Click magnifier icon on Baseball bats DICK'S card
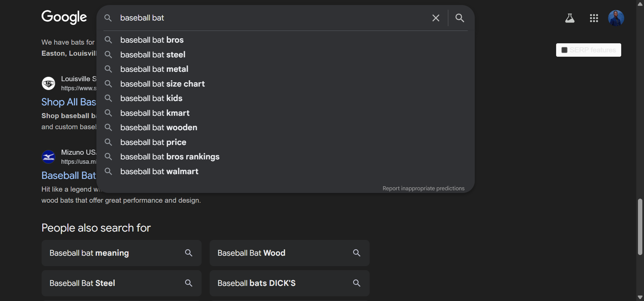 point(357,283)
